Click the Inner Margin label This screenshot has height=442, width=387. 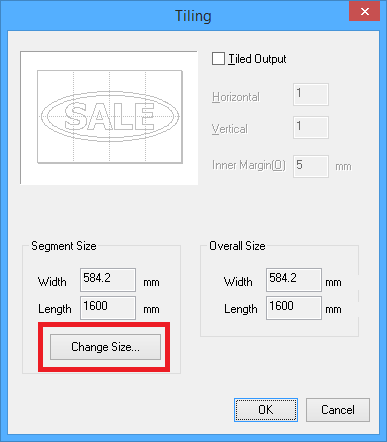point(249,165)
